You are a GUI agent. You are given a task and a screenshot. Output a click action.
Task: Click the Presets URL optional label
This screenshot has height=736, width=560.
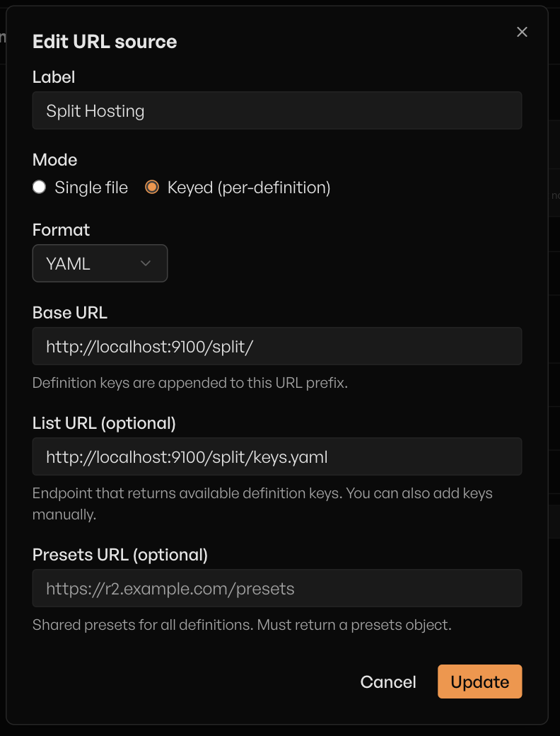119,555
